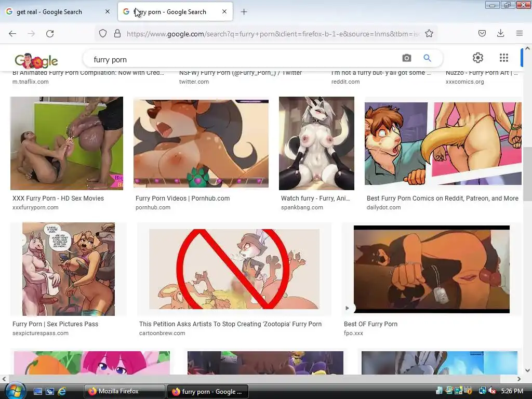Click the horizontal scrollbar right arrow
The width and height of the screenshot is (532, 399).
[x=519, y=379]
